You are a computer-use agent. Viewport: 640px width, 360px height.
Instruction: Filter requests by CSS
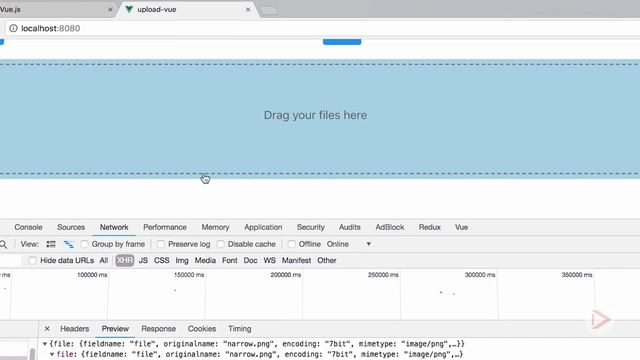[x=162, y=260]
